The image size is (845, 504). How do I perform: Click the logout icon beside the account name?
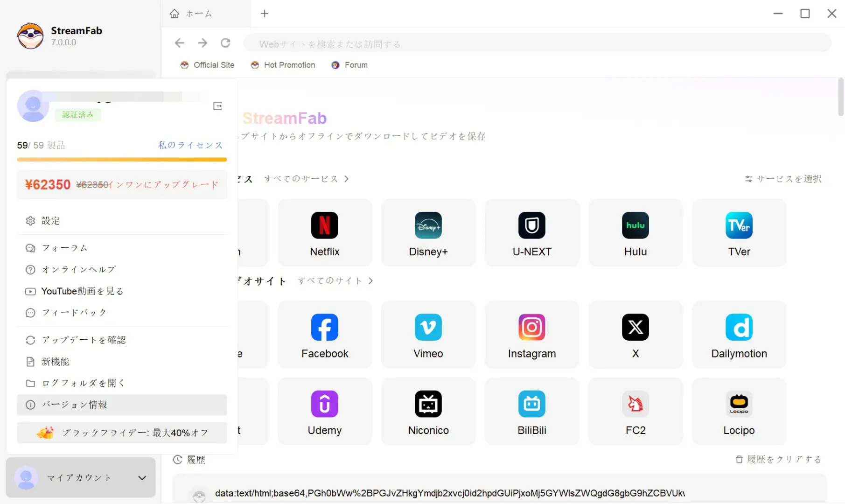click(217, 106)
